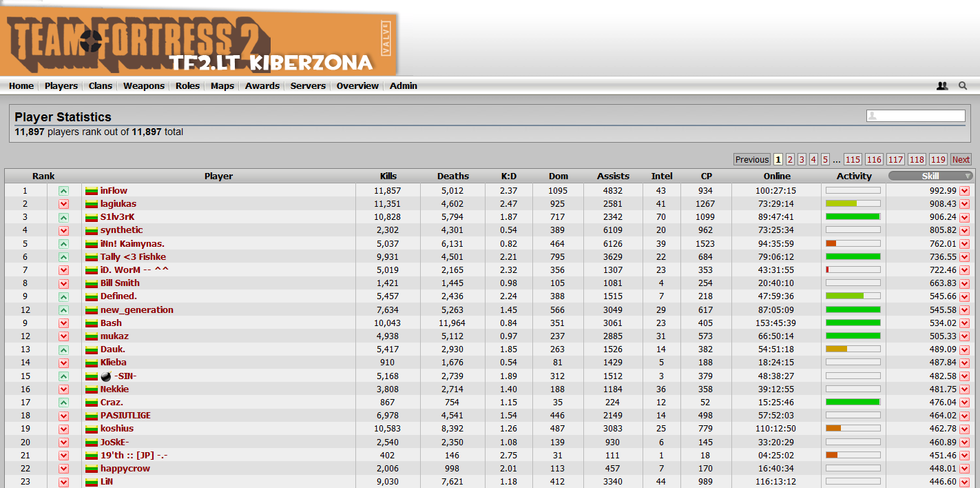Viewport: 980px width, 488px height.
Task: Open the Weapons menu item
Action: [x=144, y=86]
